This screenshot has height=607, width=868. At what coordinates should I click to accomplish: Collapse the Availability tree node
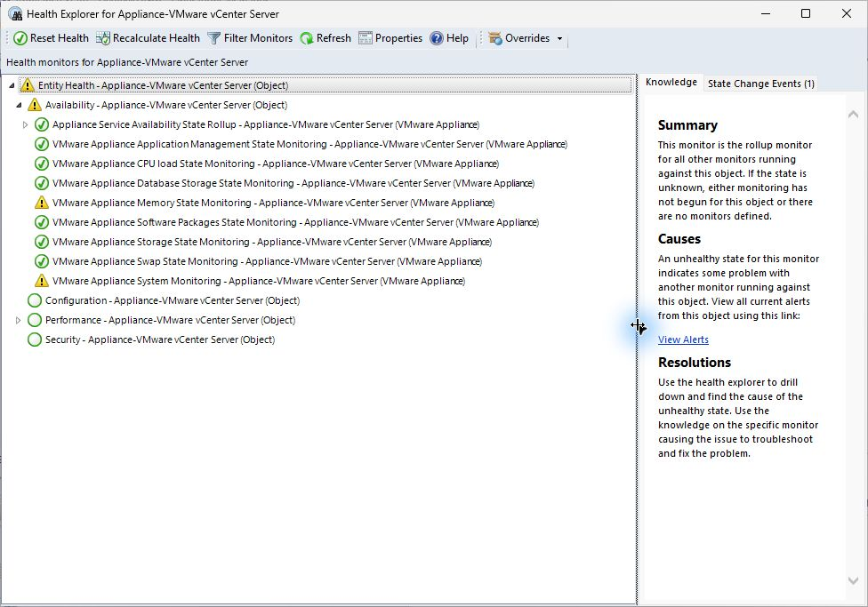(19, 105)
